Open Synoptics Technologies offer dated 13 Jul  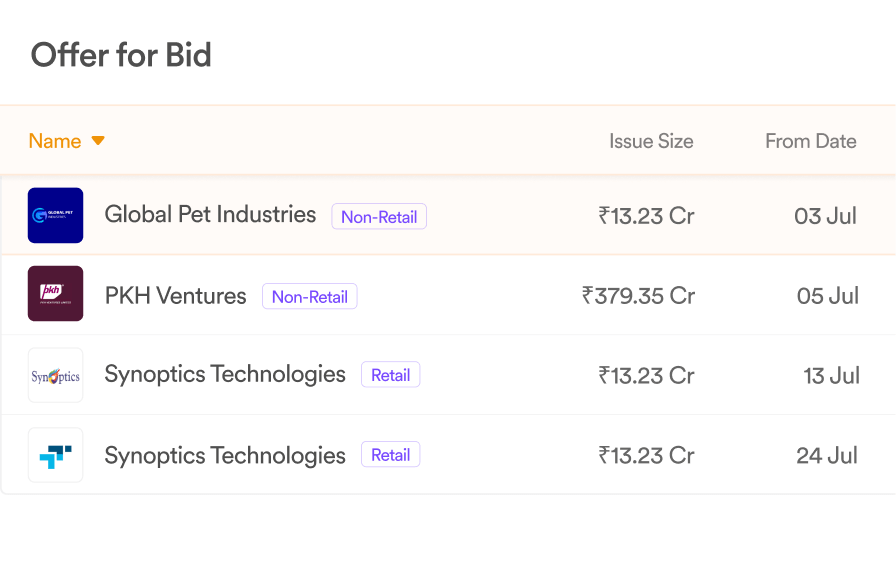[x=225, y=375]
